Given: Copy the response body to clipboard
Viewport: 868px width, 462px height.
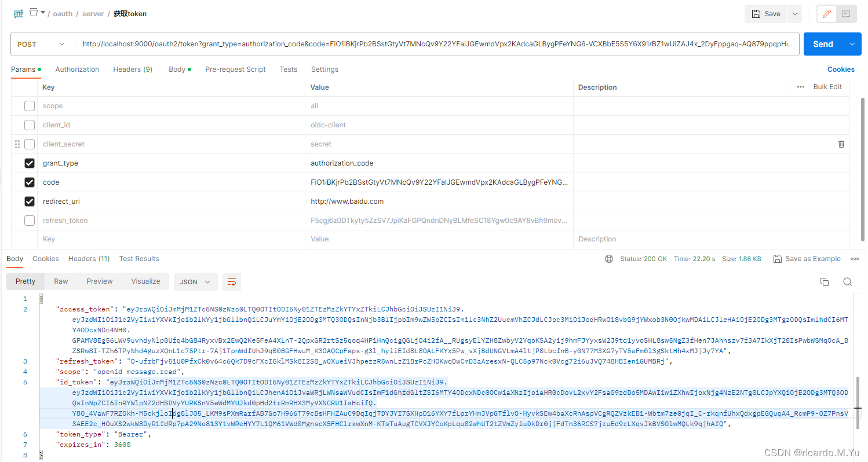Looking at the screenshot, I should pos(825,282).
